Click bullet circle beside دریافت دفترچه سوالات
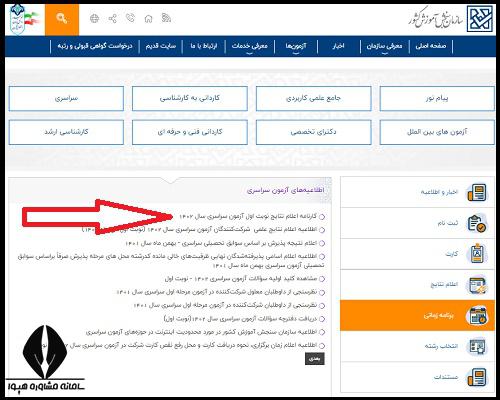This screenshot has width=500, height=400. [322, 319]
